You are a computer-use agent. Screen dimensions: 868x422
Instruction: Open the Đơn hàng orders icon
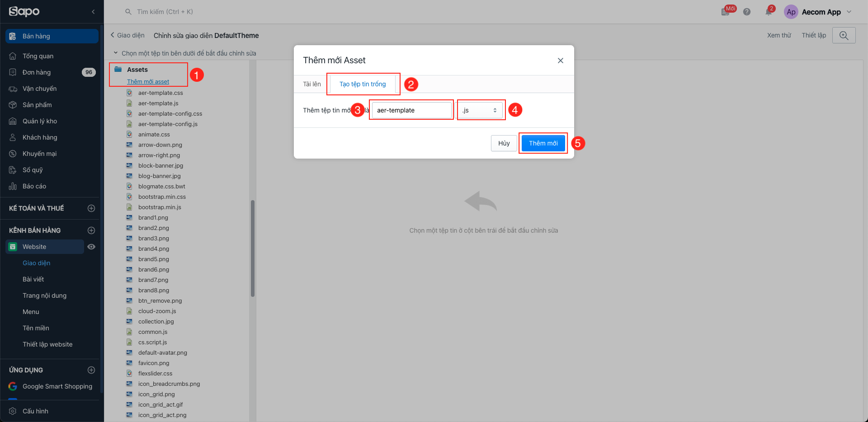coord(13,72)
